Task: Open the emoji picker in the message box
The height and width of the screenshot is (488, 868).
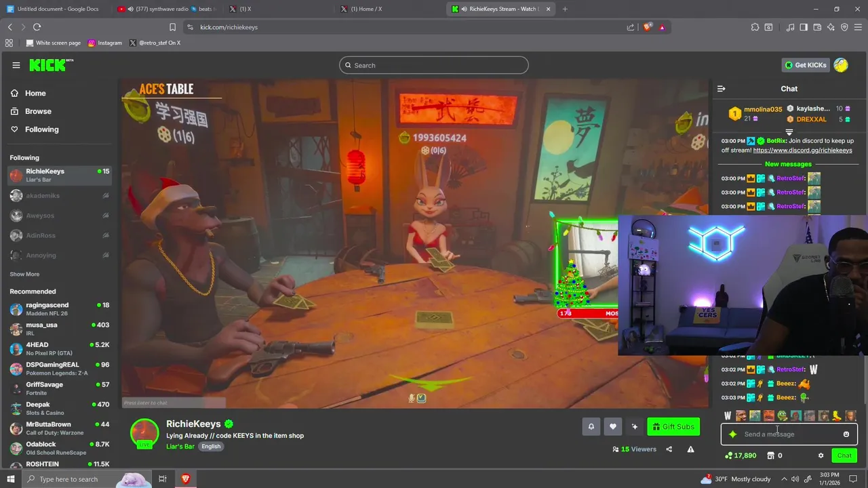Action: coord(846,434)
